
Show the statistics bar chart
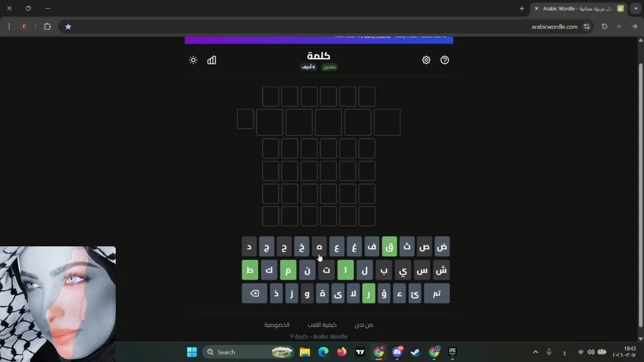click(x=212, y=60)
